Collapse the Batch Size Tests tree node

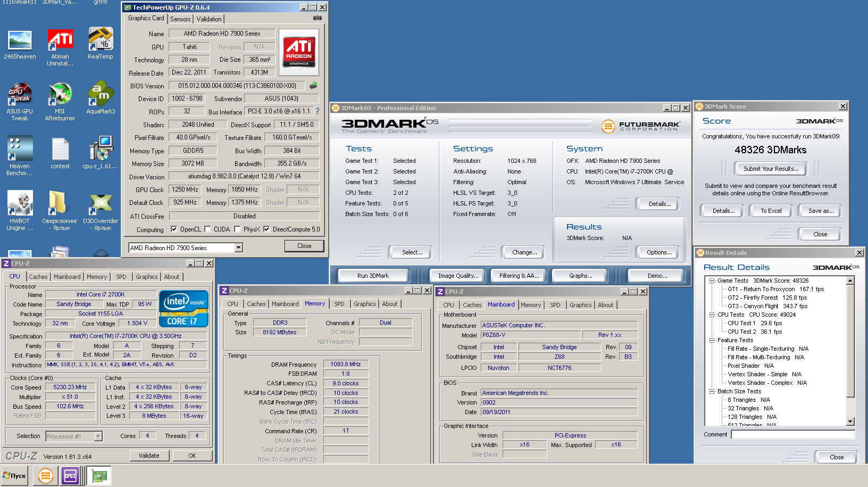[712, 391]
